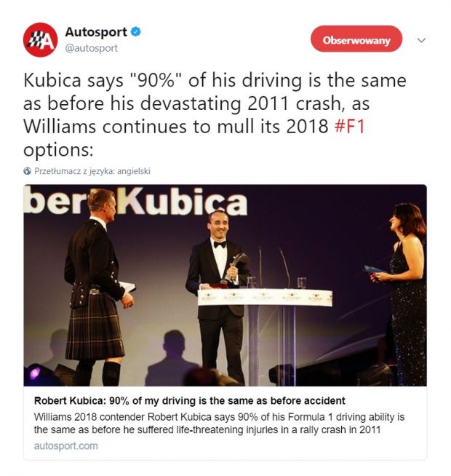
Task: Click the tweet text about Kubica
Action: pyautogui.click(x=215, y=115)
